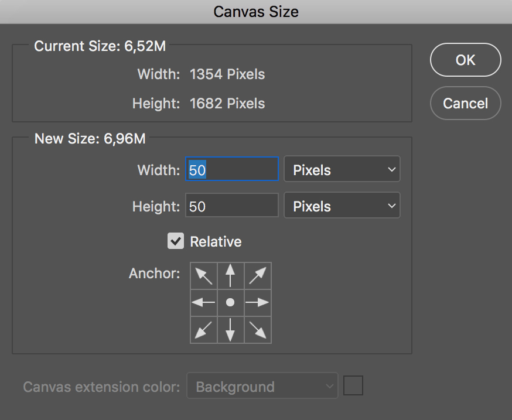The height and width of the screenshot is (420, 512).
Task: Select the center anchor point
Action: pyautogui.click(x=230, y=302)
